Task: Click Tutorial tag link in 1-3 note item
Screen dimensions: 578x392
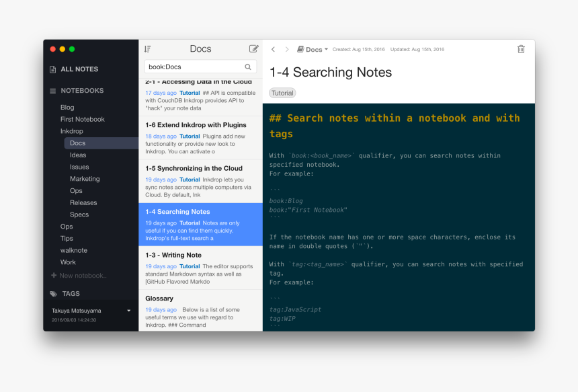Action: click(190, 266)
